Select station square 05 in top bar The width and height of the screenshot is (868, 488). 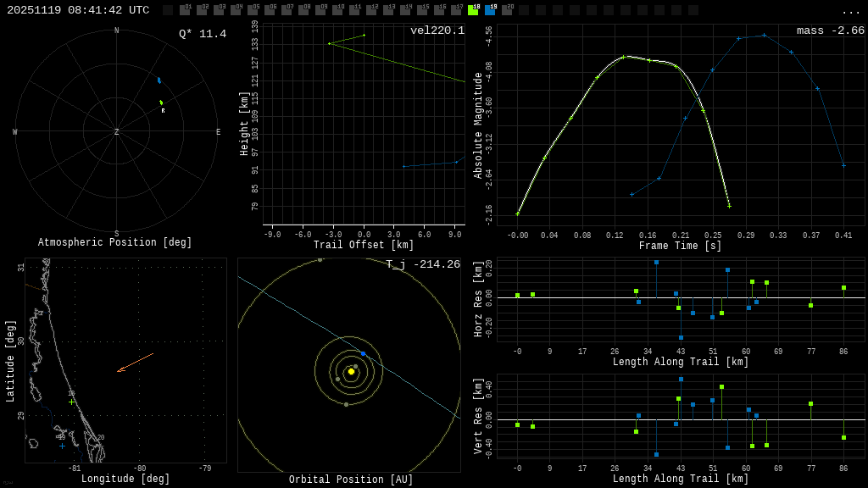tap(253, 10)
